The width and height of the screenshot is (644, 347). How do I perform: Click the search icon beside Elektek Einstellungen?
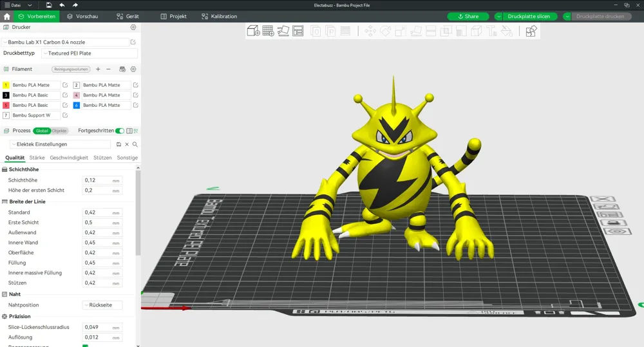pos(135,144)
